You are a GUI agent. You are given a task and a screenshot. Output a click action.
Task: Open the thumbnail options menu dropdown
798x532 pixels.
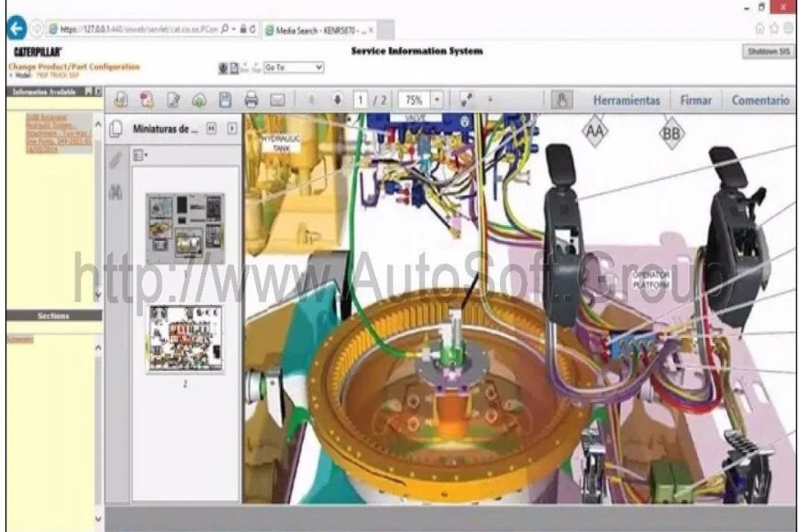[x=140, y=155]
